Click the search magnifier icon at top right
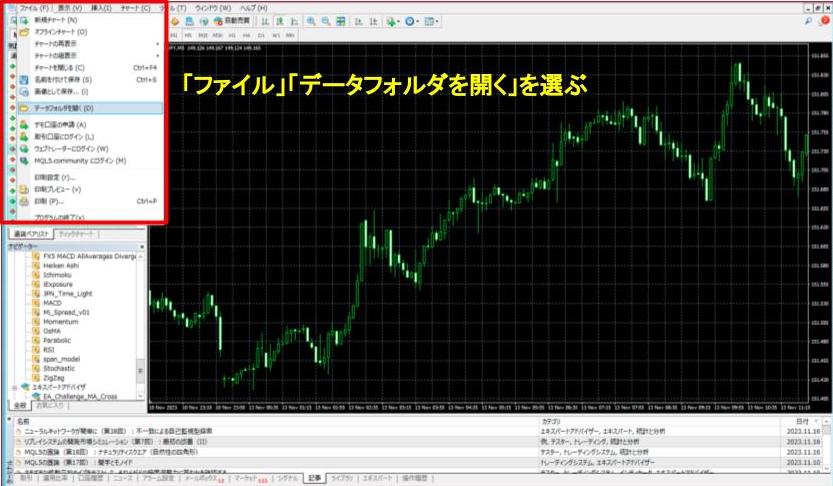Screen dimensions: 833x486 click(x=809, y=21)
